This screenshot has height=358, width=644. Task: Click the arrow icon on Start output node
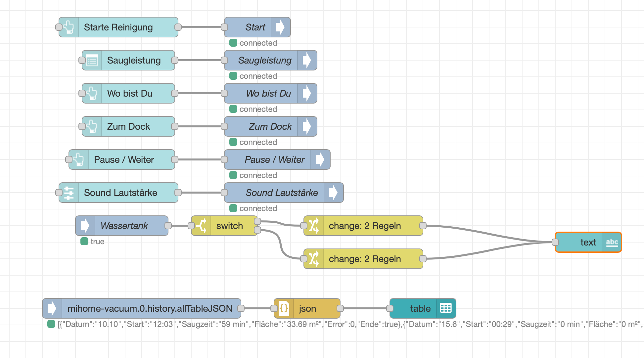click(280, 27)
